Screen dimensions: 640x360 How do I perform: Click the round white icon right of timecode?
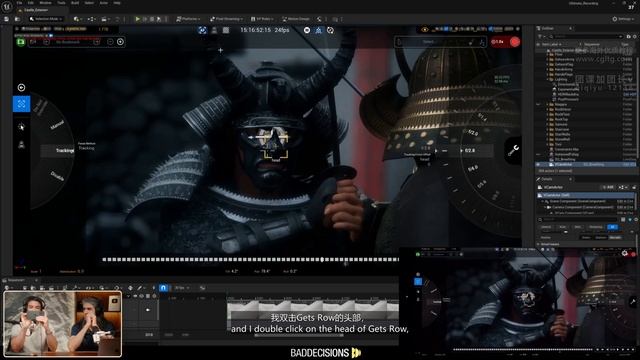tap(307, 30)
